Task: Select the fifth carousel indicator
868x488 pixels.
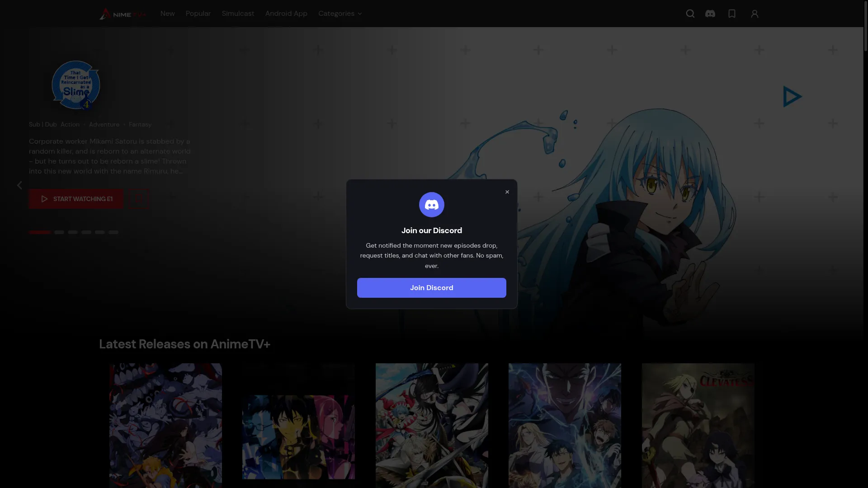Action: click(100, 232)
